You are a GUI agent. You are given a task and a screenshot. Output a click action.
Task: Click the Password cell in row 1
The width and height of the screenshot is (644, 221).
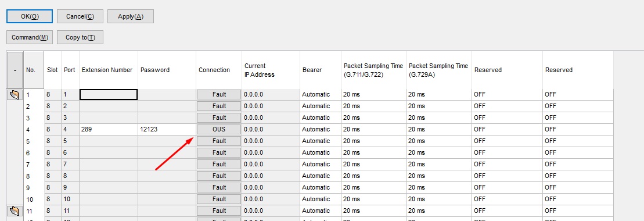coord(167,95)
